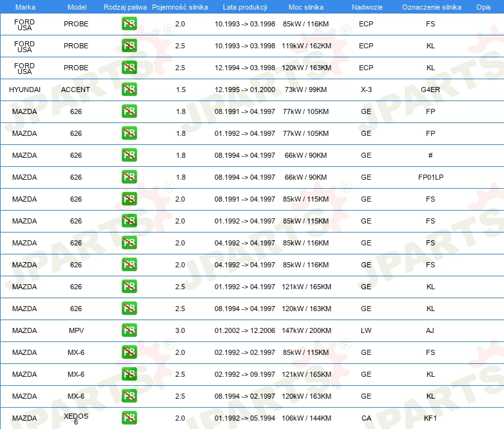Click the Lata produkcji column header

(x=245, y=7)
